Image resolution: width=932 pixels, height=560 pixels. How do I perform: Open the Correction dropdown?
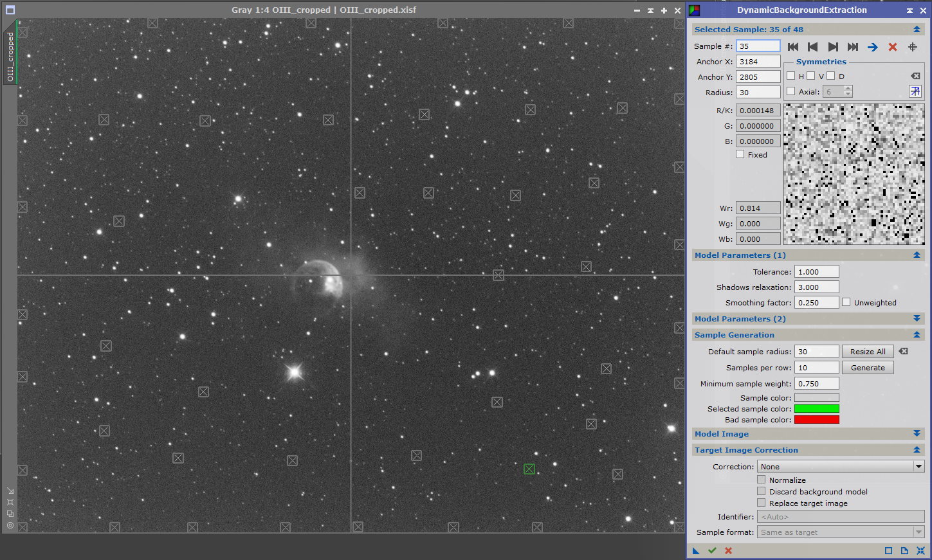(840, 467)
